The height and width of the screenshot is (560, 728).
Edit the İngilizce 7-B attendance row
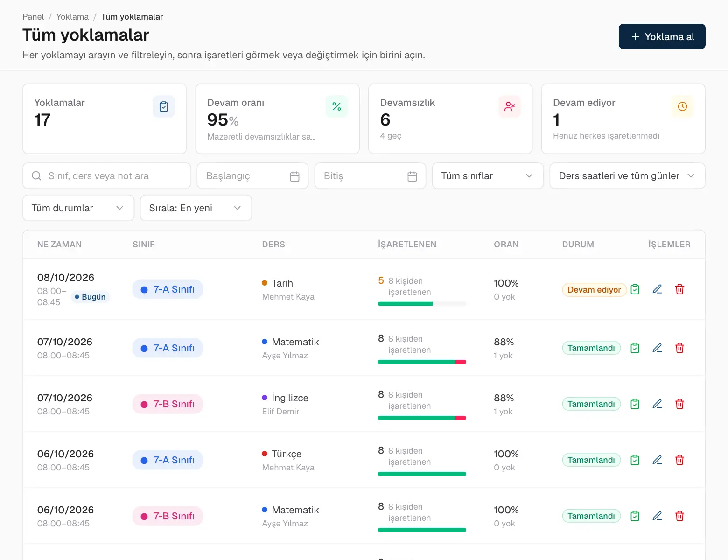pyautogui.click(x=657, y=404)
